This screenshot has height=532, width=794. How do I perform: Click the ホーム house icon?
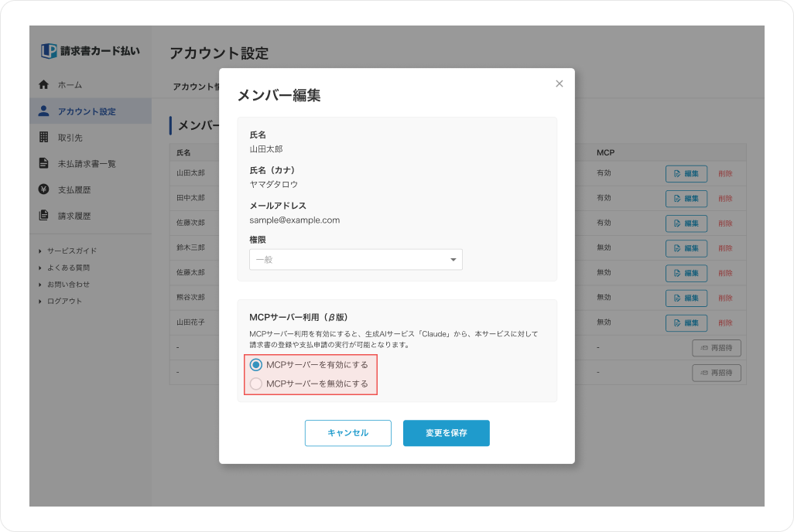pyautogui.click(x=43, y=84)
